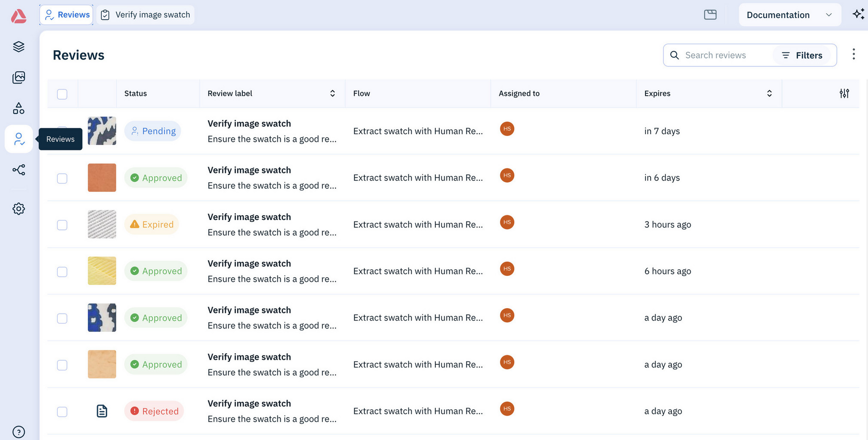Open the shapes sidebar icon

tap(18, 108)
